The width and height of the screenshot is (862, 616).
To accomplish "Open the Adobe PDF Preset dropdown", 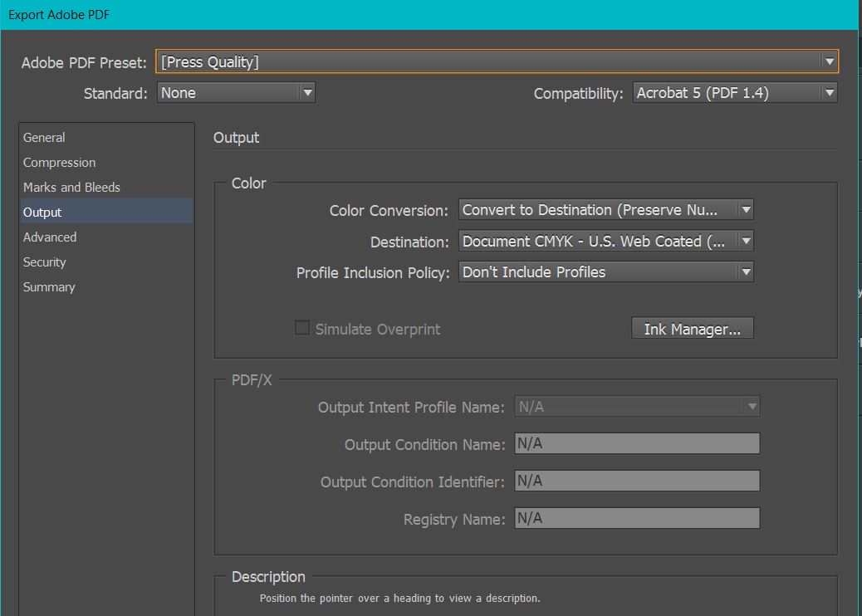I will click(497, 61).
